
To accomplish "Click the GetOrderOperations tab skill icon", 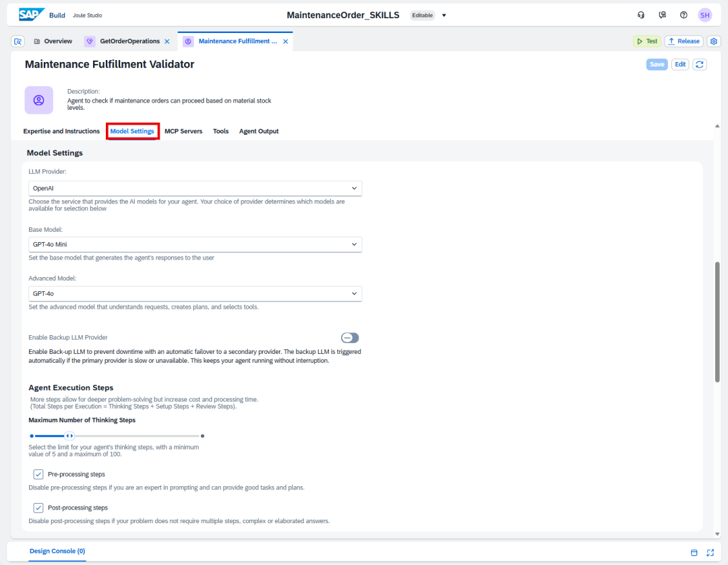I will [x=90, y=41].
